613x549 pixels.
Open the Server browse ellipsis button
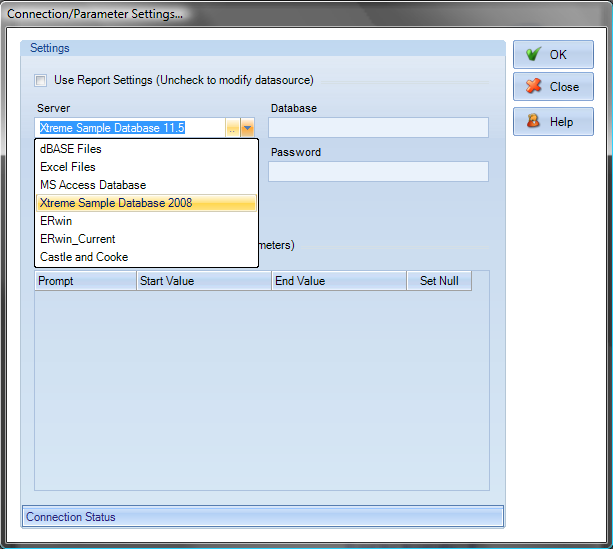click(233, 127)
